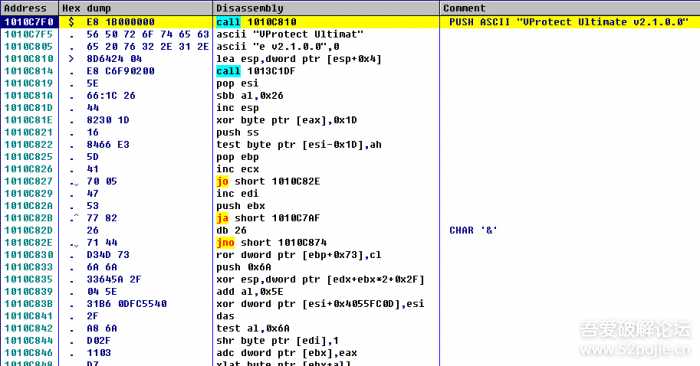Select address 1010C81D
700x366 pixels.
click(29, 108)
